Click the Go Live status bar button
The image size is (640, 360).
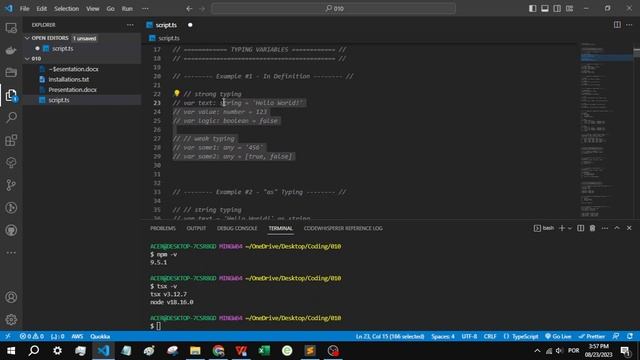pyautogui.click(x=558, y=336)
